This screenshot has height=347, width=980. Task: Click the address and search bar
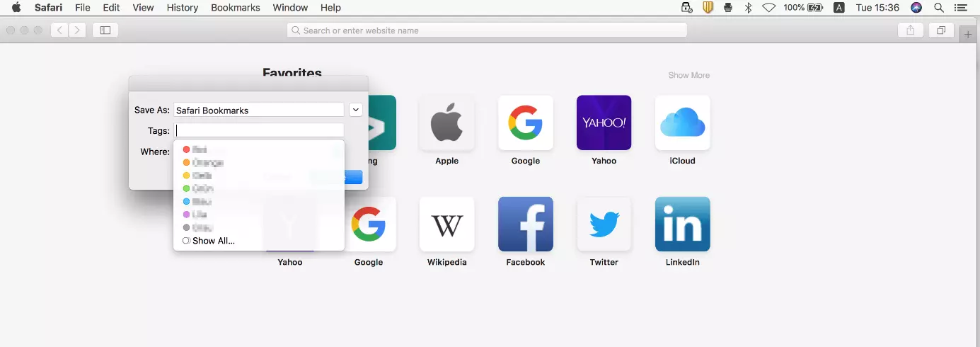click(x=487, y=30)
